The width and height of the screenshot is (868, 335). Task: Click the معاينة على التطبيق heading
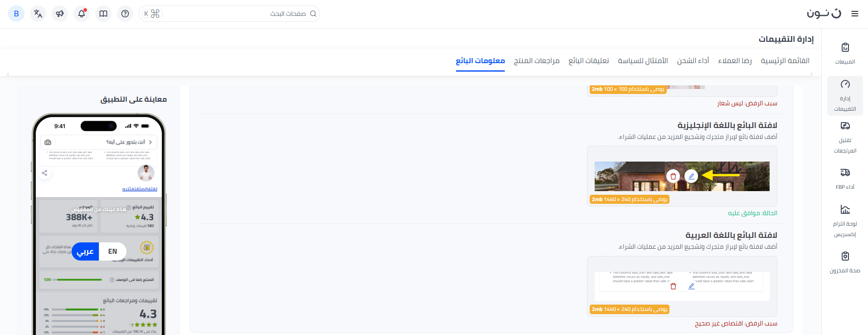click(134, 99)
